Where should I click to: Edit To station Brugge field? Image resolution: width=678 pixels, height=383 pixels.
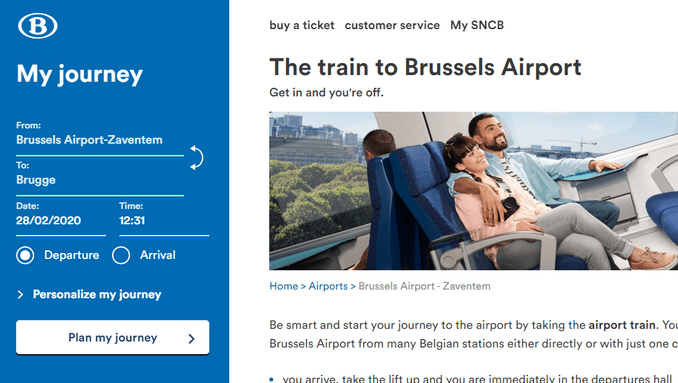(x=100, y=179)
